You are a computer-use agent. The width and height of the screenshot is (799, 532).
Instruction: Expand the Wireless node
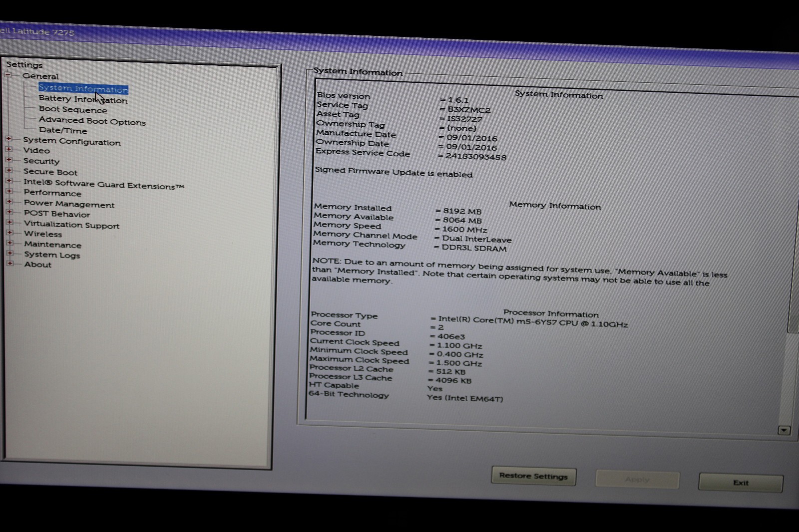click(9, 233)
